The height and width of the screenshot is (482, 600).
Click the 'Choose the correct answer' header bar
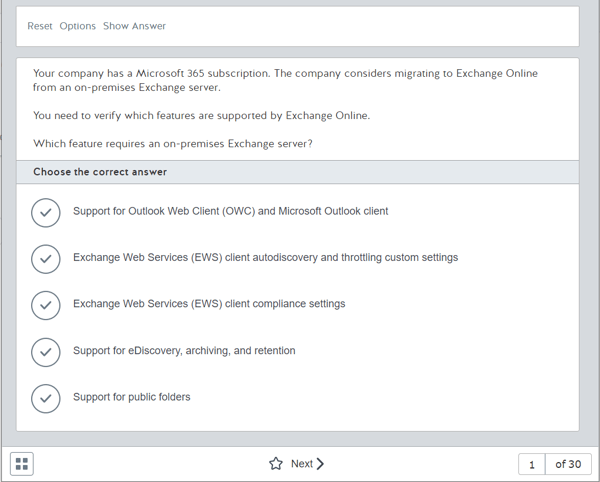[298, 172]
